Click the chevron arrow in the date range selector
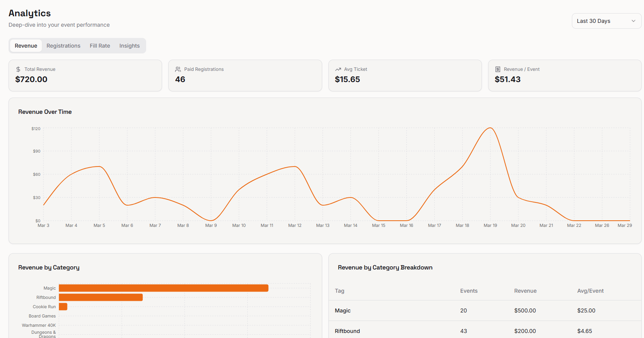This screenshot has height=338, width=644. [x=634, y=21]
